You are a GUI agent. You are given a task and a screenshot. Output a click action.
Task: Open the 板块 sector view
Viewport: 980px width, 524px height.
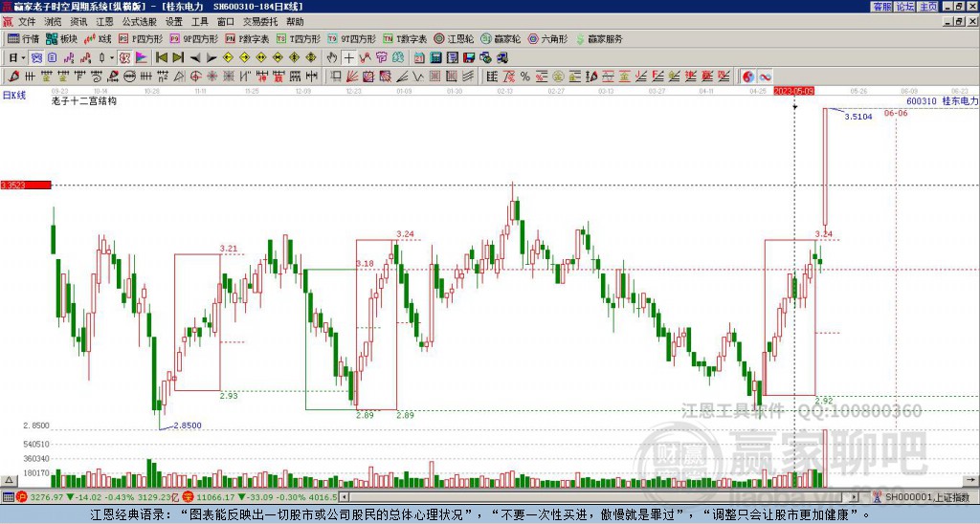click(61, 38)
